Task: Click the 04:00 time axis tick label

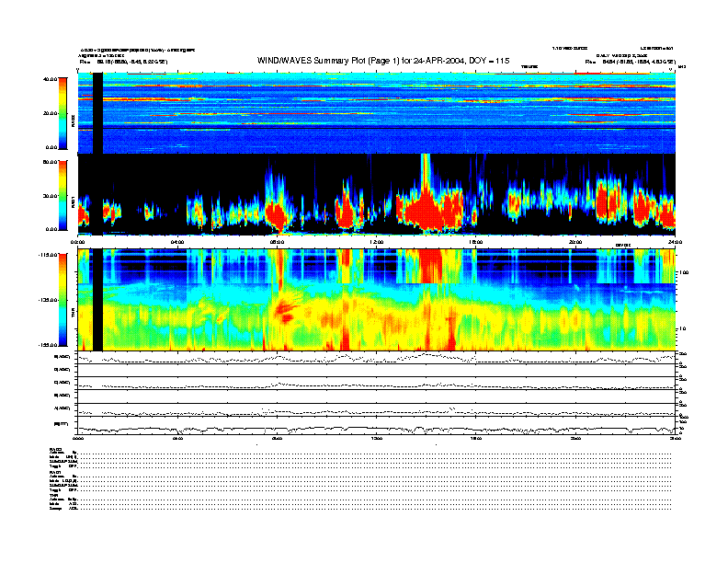Action: (177, 242)
